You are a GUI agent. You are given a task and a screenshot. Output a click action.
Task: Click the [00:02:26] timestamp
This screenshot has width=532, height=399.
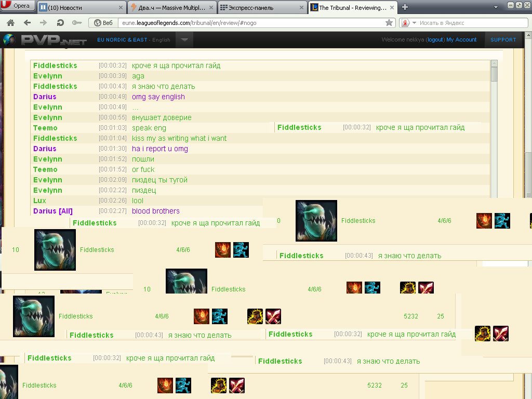tap(112, 201)
